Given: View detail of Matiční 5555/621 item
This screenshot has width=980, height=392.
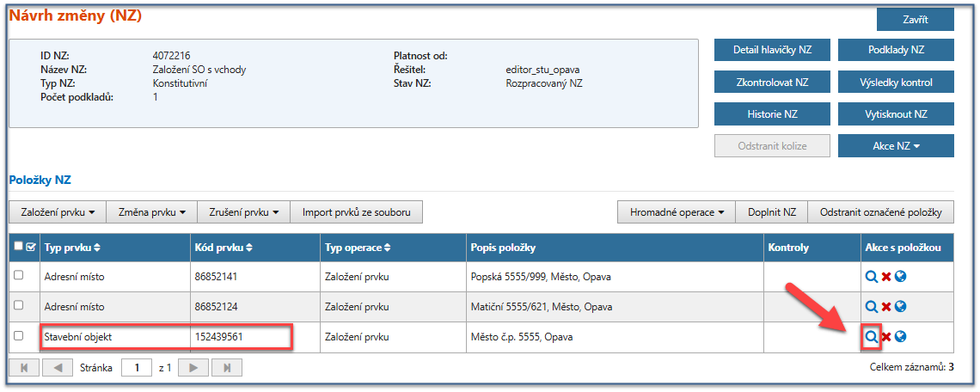Looking at the screenshot, I should (x=872, y=307).
